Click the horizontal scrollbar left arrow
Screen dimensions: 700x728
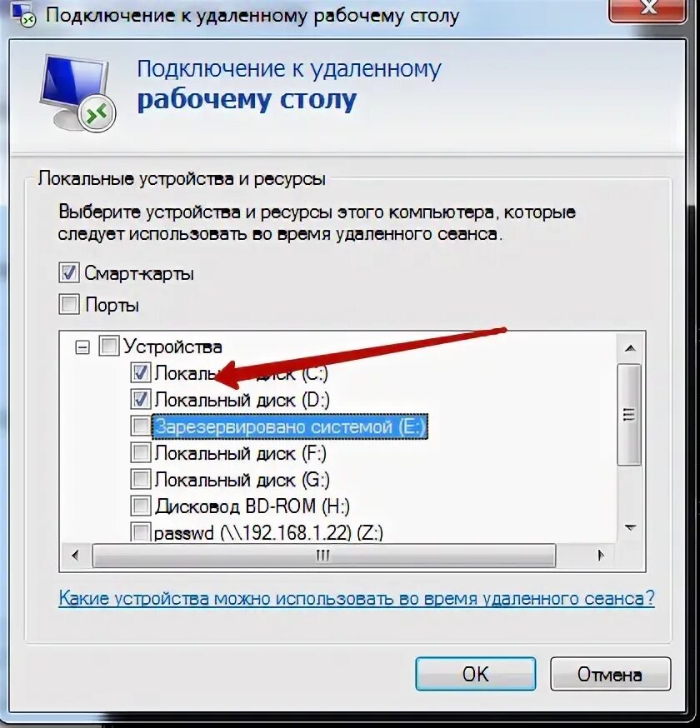point(75,555)
